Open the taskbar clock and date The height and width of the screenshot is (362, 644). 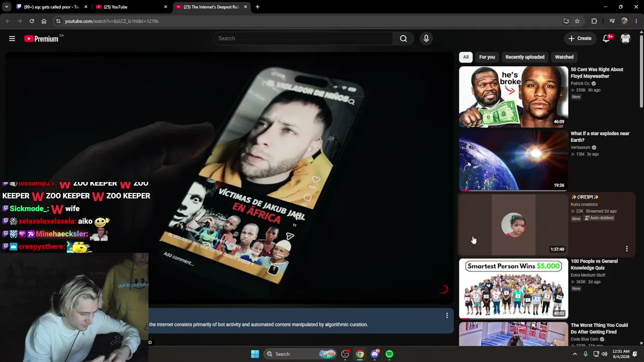click(x=621, y=354)
